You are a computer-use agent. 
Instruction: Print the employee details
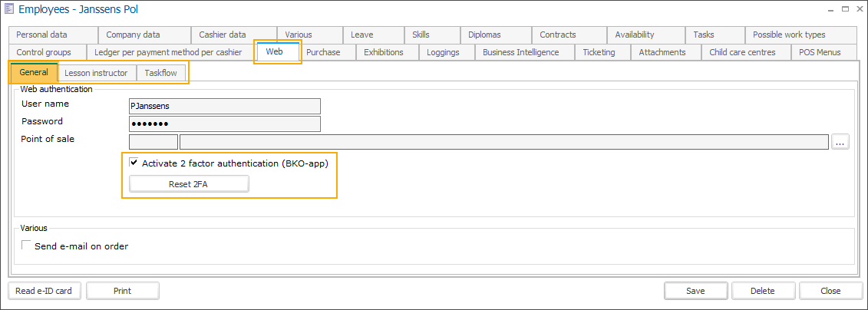(x=122, y=291)
